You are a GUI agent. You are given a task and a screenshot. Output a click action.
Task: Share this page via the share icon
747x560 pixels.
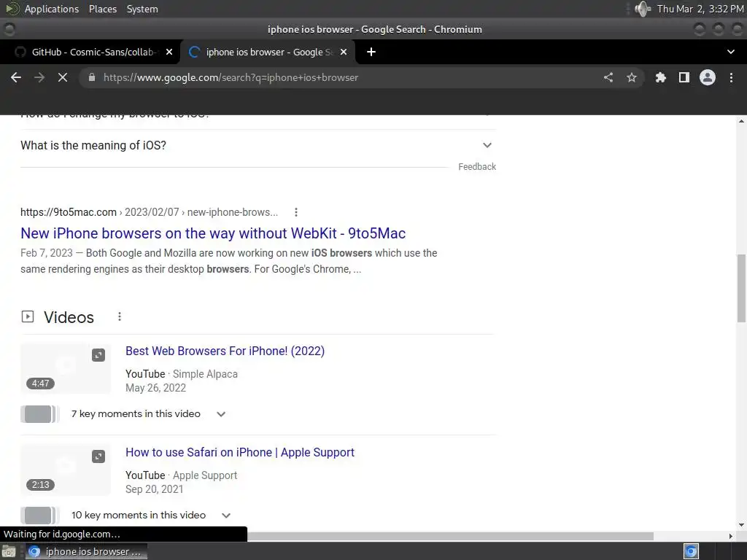click(608, 77)
